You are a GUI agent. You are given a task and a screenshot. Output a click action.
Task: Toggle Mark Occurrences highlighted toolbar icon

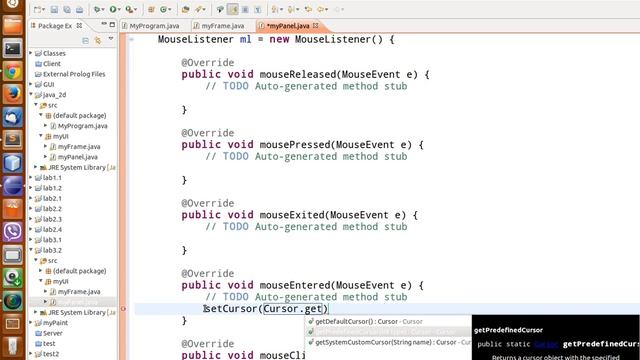click(233, 9)
